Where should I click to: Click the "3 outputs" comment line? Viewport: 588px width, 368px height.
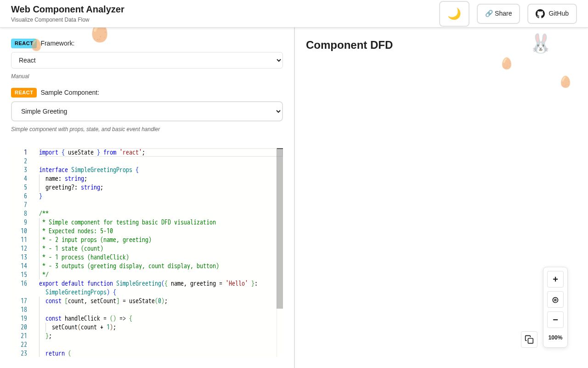[x=130, y=266]
